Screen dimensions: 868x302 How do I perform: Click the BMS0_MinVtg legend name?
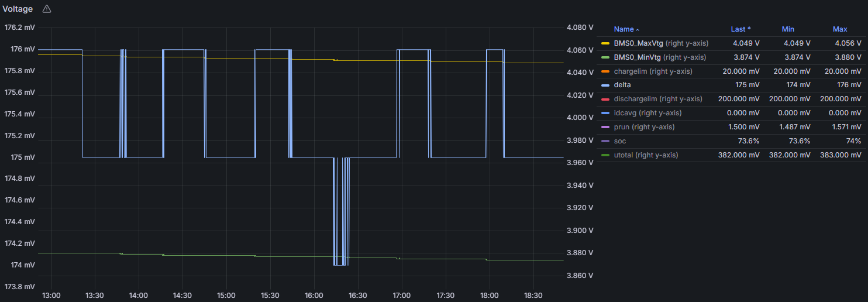pyautogui.click(x=637, y=57)
